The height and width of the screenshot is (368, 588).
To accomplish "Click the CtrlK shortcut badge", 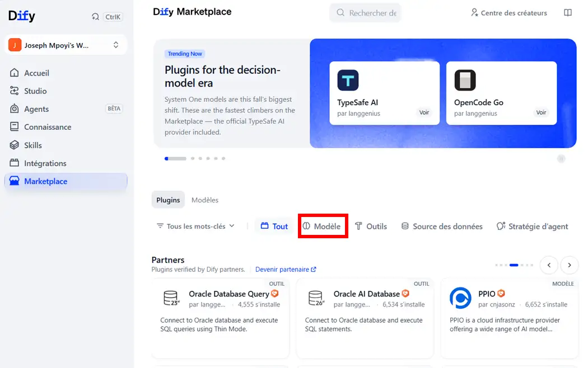I will tap(113, 17).
